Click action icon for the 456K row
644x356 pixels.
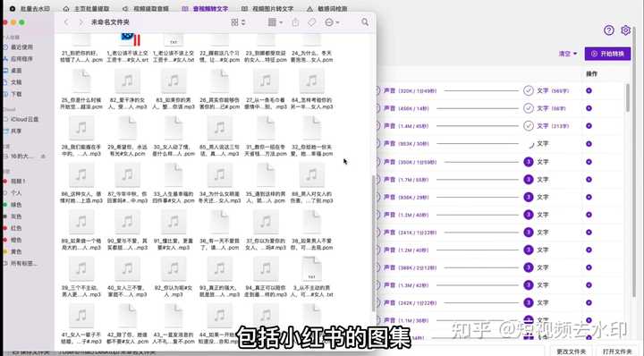click(x=589, y=108)
